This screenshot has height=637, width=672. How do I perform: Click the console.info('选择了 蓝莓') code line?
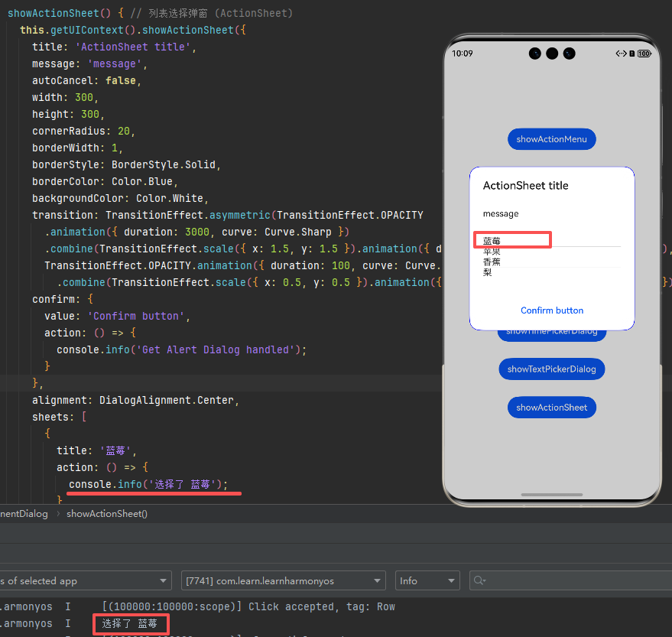(148, 484)
